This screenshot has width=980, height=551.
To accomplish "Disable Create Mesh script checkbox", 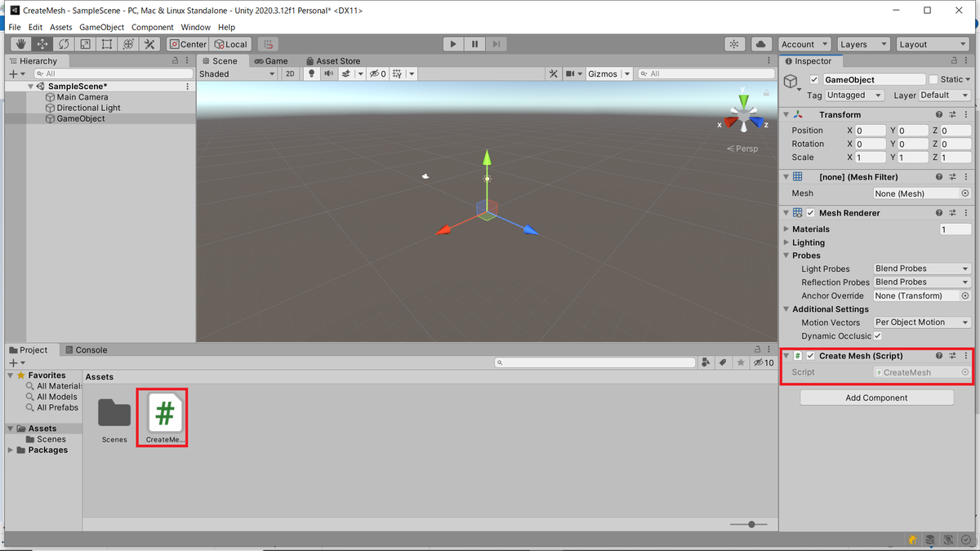I will click(811, 356).
